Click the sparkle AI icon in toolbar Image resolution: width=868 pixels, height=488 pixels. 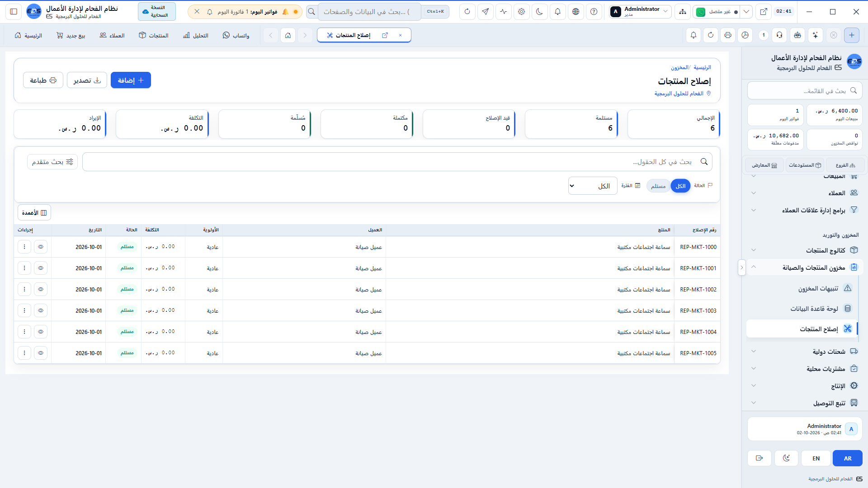(x=815, y=35)
